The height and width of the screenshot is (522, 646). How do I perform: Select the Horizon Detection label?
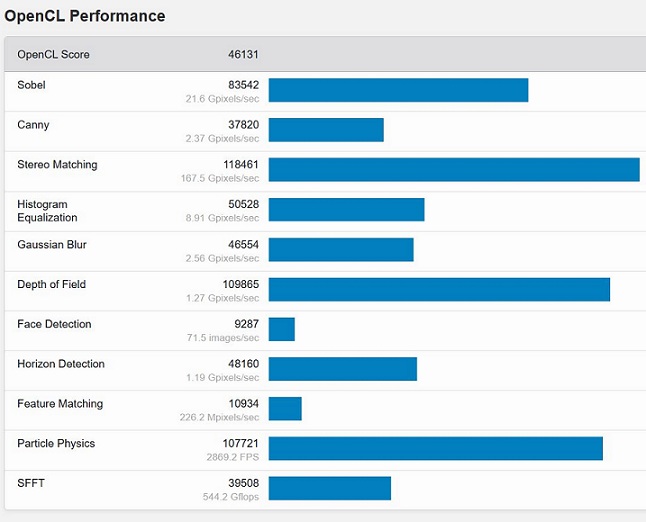(61, 364)
